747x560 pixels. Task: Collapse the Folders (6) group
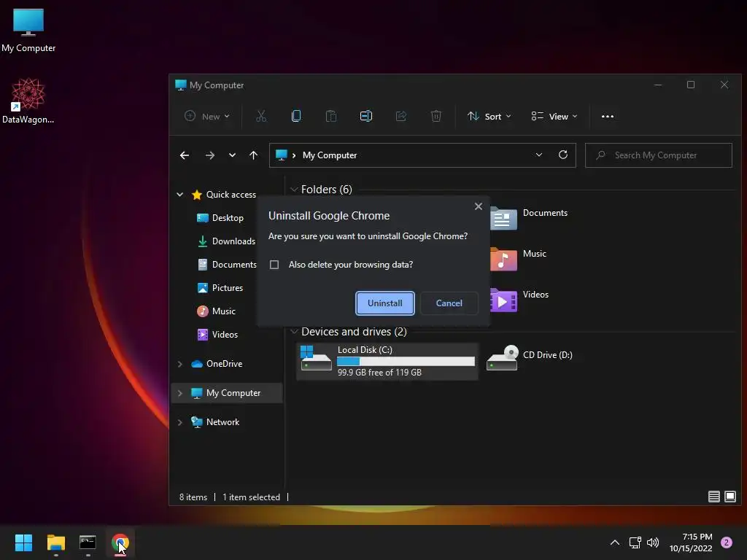[x=295, y=190]
